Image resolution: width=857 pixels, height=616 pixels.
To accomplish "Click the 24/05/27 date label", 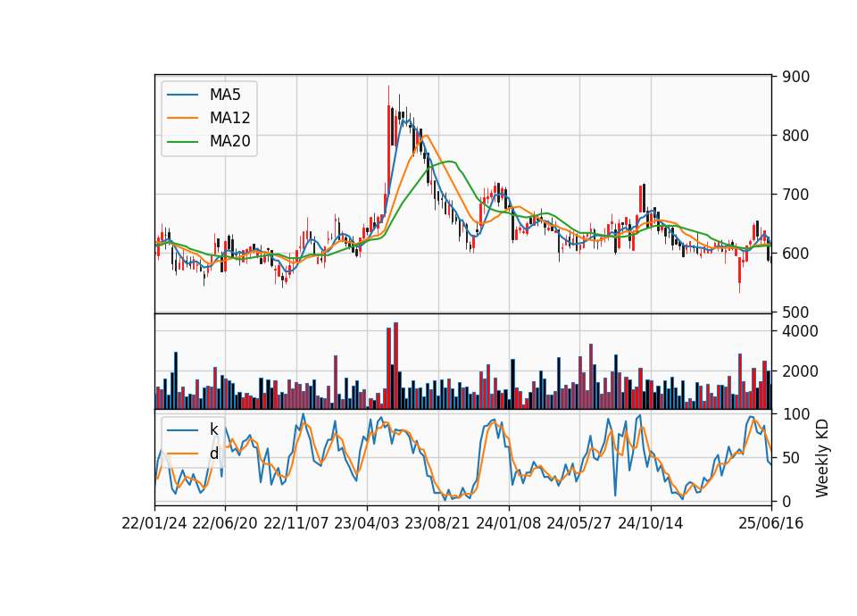I will click(579, 524).
